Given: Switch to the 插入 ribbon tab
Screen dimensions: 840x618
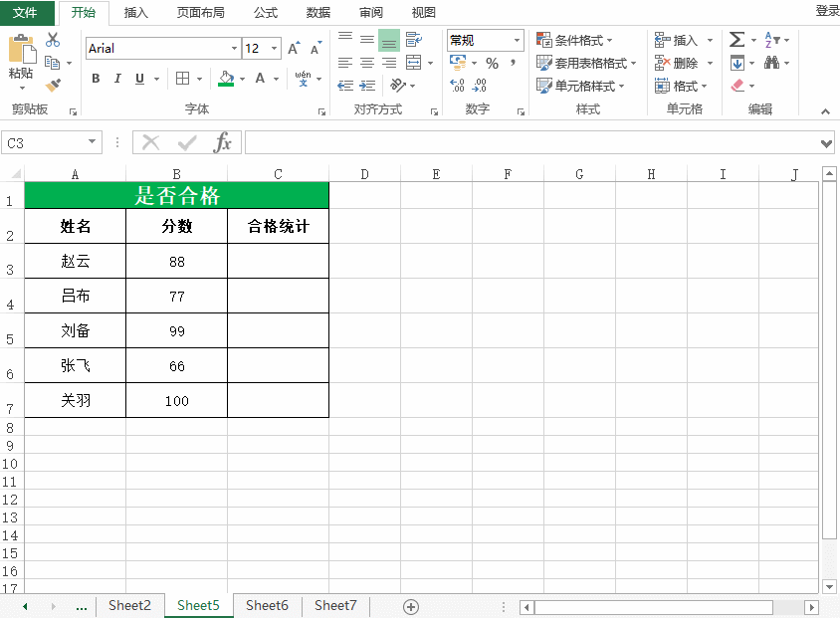Looking at the screenshot, I should tap(135, 13).
